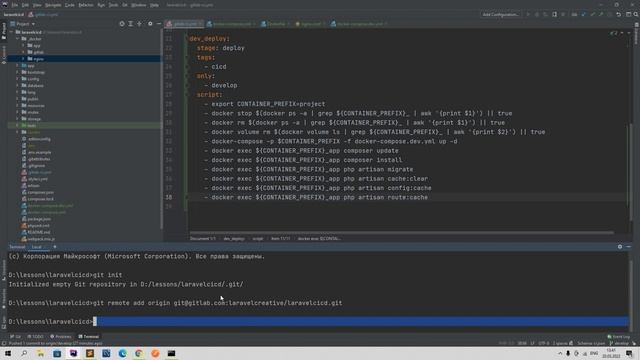Screen dimensions: 640x360
Task: Open File Explorer from the taskbar
Action: (40, 353)
